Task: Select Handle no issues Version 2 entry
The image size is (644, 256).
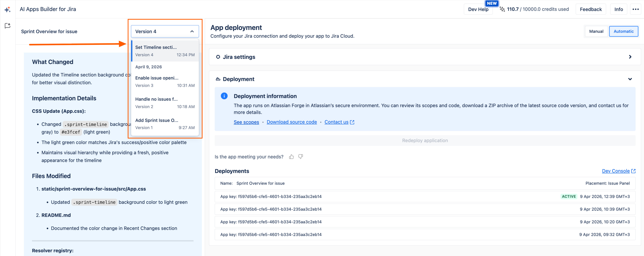Action: (x=165, y=103)
